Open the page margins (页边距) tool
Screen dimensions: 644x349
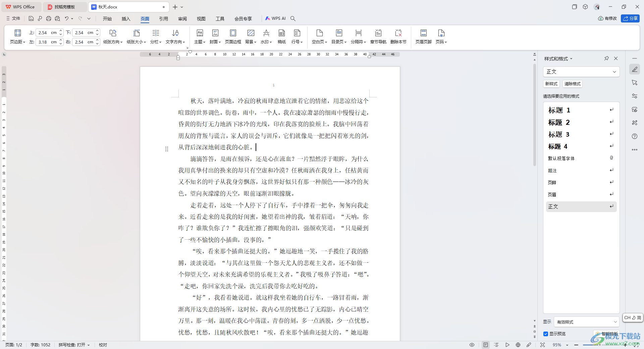pos(17,37)
